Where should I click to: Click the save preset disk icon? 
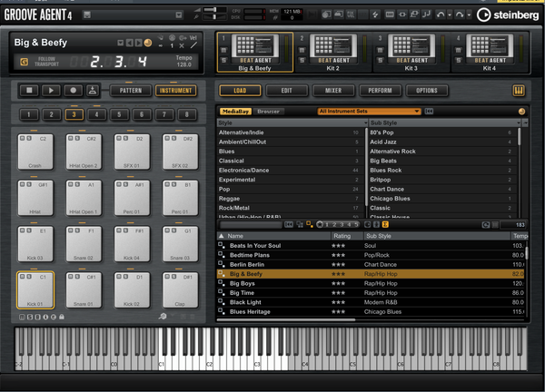(87, 15)
